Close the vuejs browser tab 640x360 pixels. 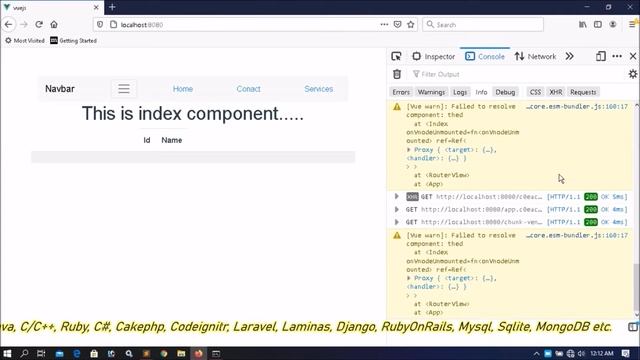pyautogui.click(x=96, y=7)
